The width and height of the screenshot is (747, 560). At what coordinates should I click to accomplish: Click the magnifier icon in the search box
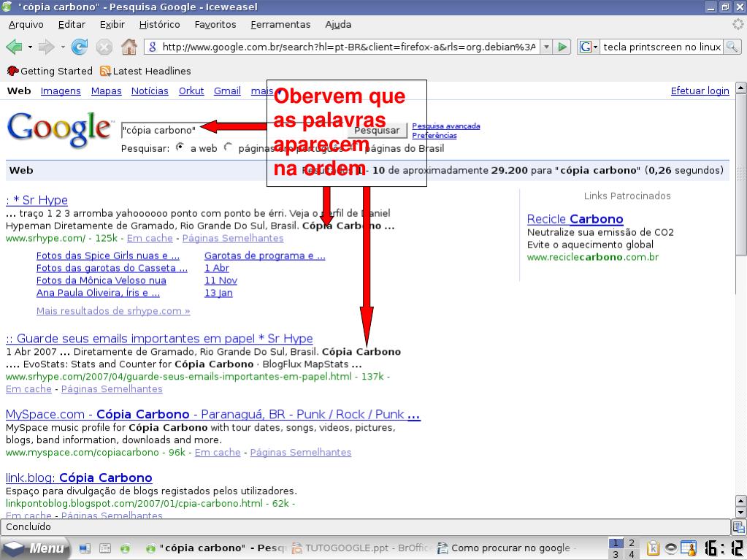tap(732, 47)
